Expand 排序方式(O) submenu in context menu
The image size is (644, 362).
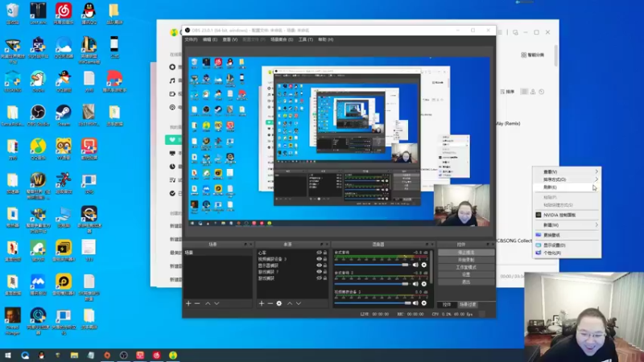pos(567,179)
